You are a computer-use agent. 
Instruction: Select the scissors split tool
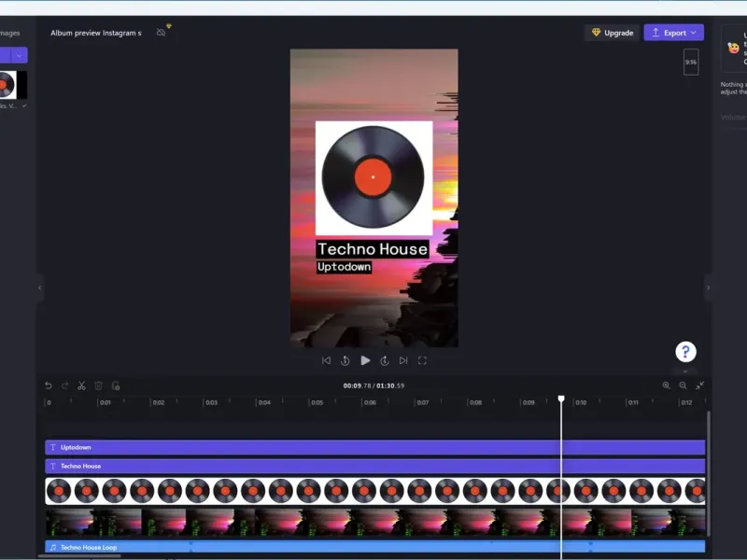click(81, 385)
